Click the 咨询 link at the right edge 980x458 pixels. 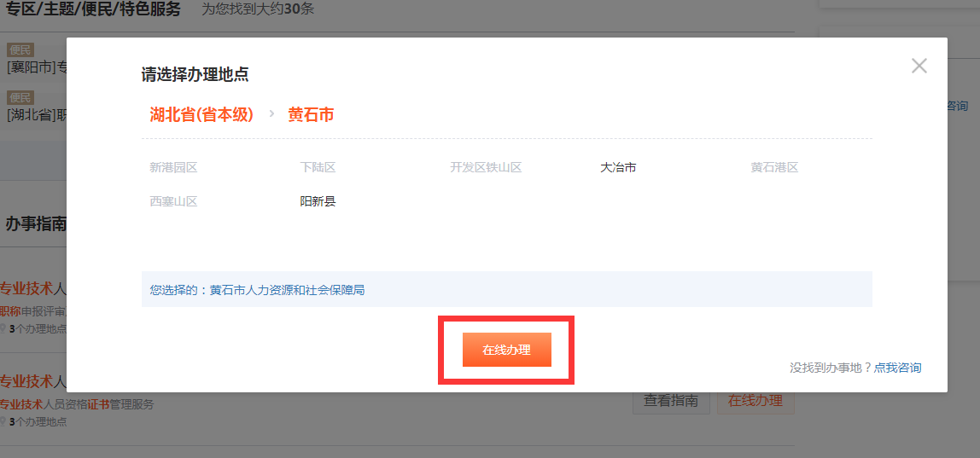point(957,106)
